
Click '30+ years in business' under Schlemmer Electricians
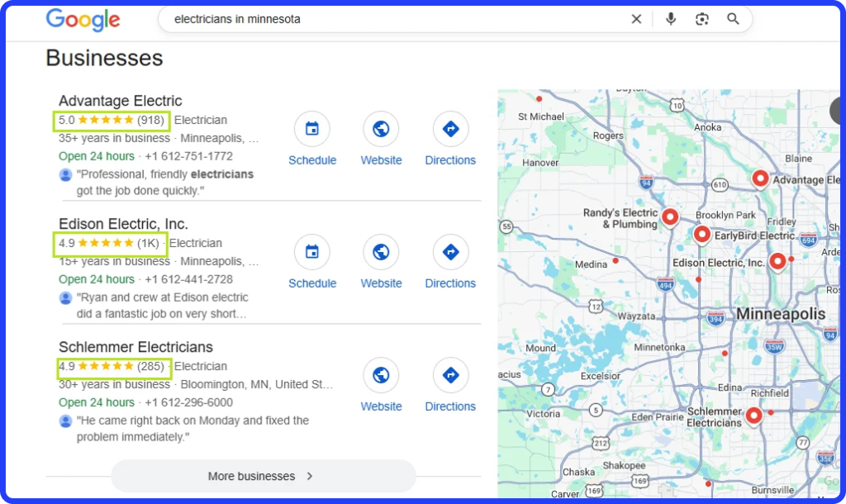[114, 385]
